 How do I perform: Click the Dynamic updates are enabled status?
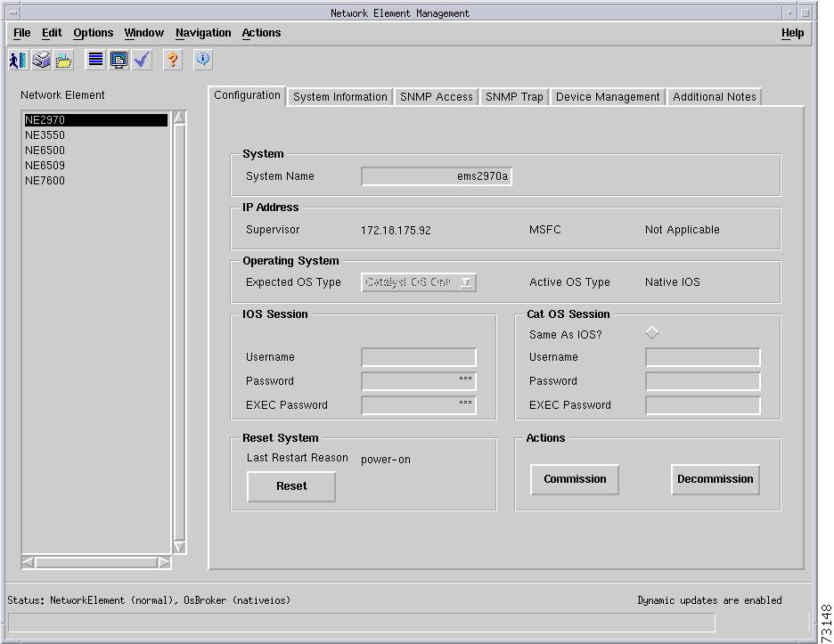click(709, 600)
